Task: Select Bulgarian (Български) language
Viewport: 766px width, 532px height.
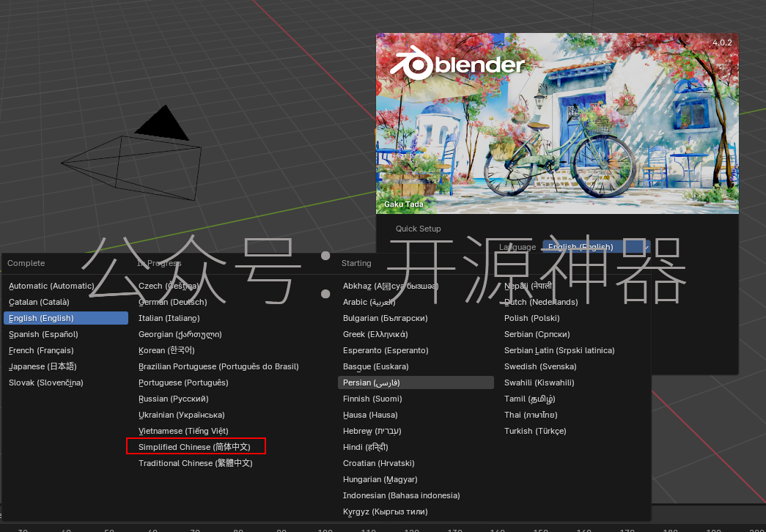Action: click(416, 318)
